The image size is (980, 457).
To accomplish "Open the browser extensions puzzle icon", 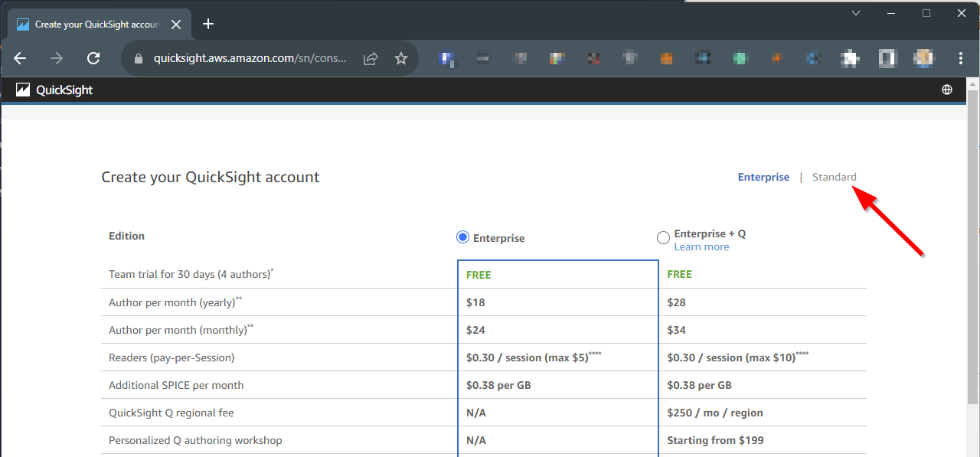I will coord(848,58).
